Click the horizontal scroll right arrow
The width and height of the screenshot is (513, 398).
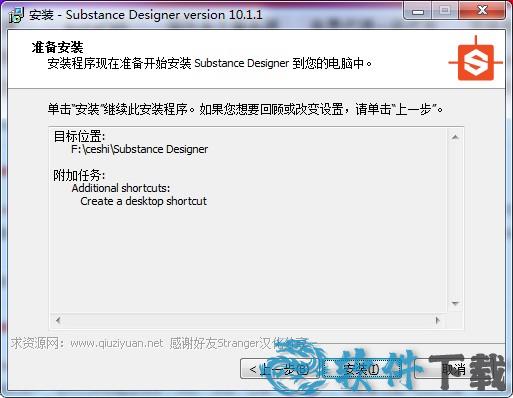coord(437,320)
